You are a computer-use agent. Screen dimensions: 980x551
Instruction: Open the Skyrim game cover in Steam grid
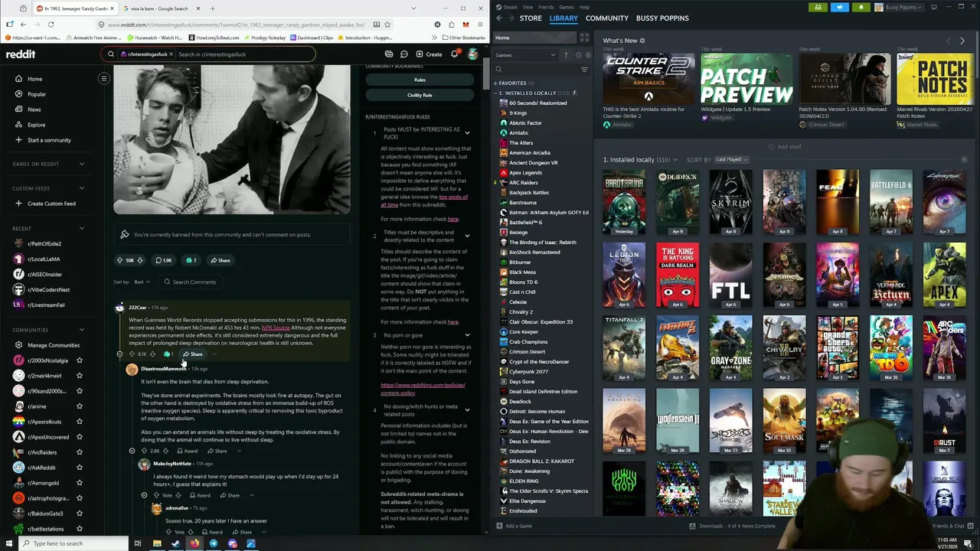[730, 202]
